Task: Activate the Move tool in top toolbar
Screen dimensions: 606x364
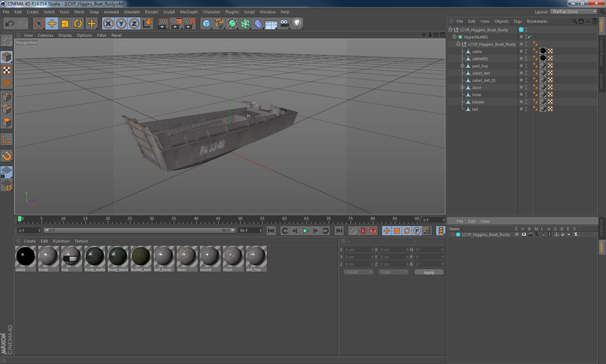Action: click(52, 24)
